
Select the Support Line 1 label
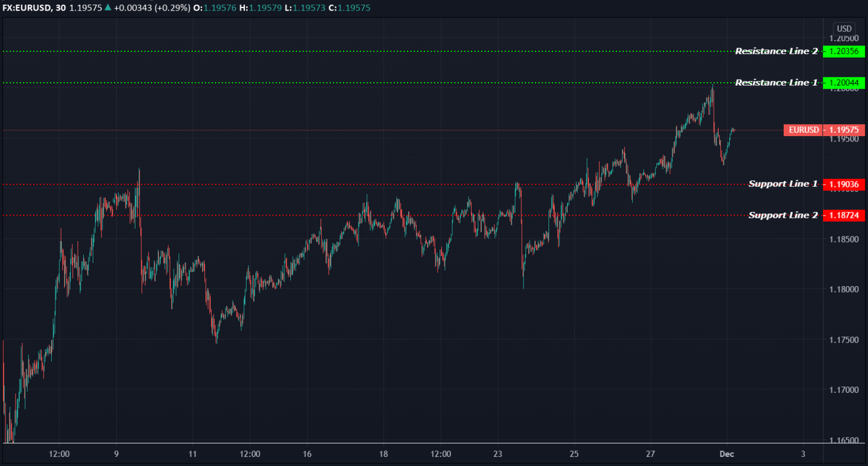tap(783, 184)
